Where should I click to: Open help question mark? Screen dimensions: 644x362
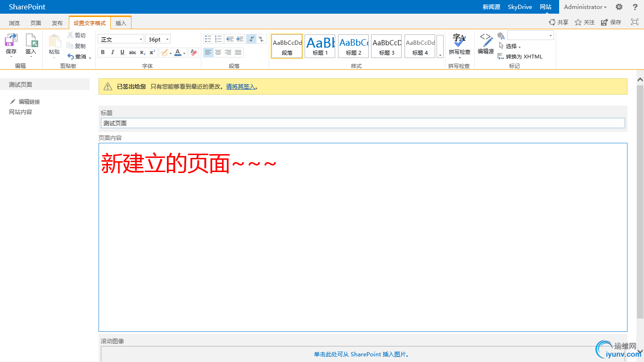pos(635,7)
